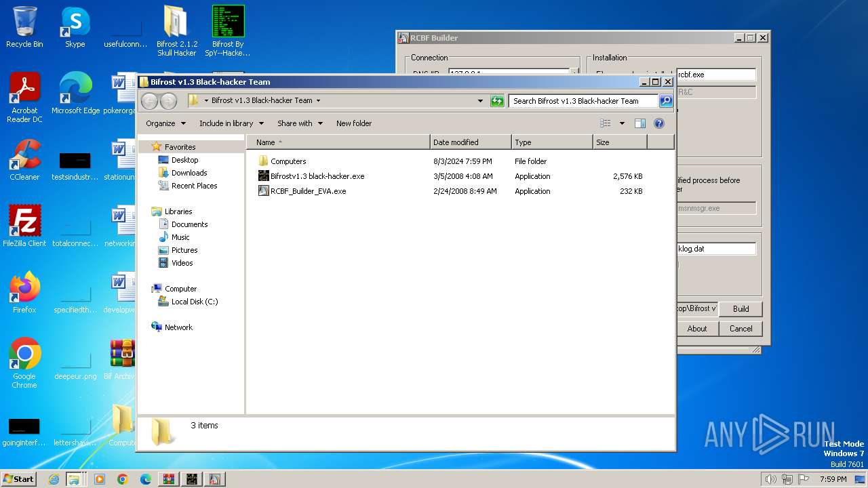Select Local Disk (C:) in navigation pane

195,302
